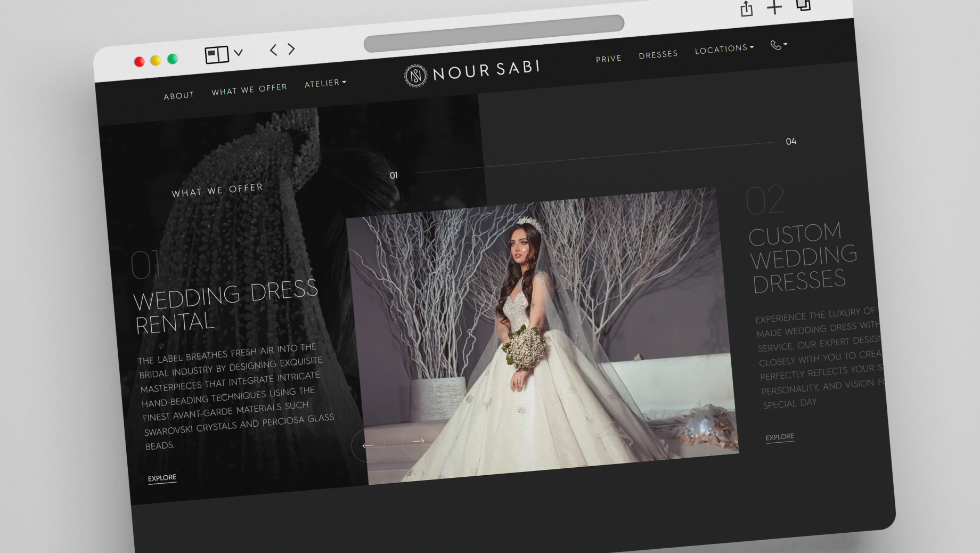Screen dimensions: 980x553
Task: Open the phone contact dropdown
Action: coord(778,45)
